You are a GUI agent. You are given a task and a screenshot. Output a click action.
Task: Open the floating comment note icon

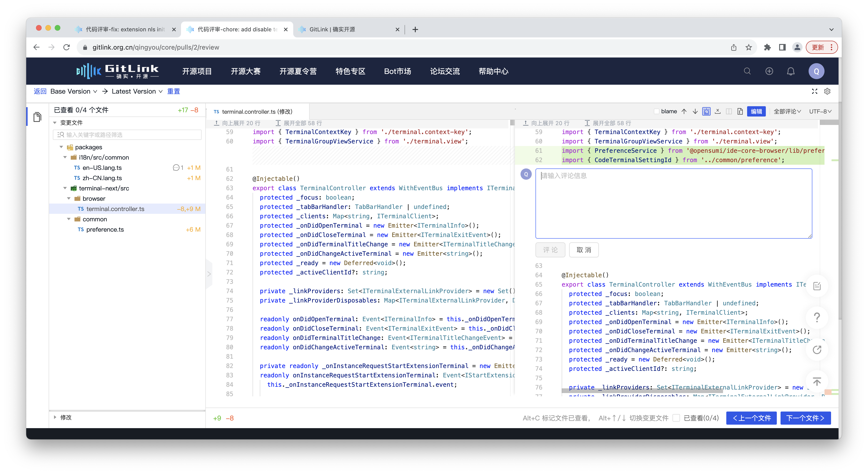[817, 285]
